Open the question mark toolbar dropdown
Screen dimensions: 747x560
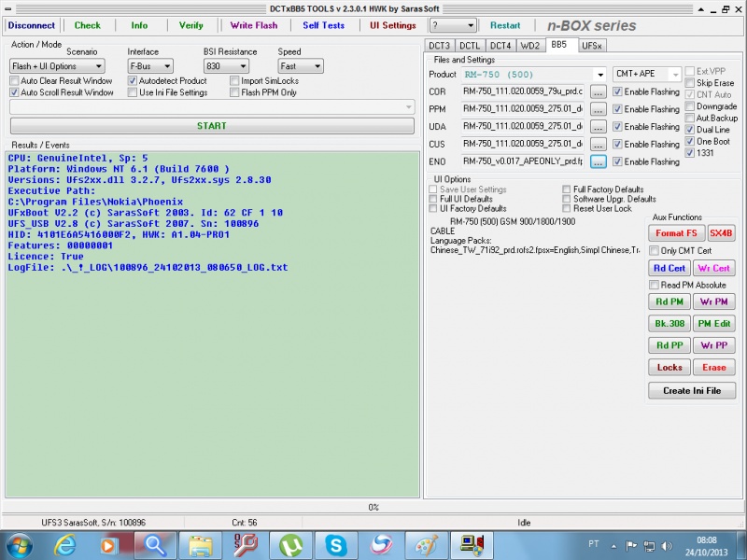pos(453,25)
